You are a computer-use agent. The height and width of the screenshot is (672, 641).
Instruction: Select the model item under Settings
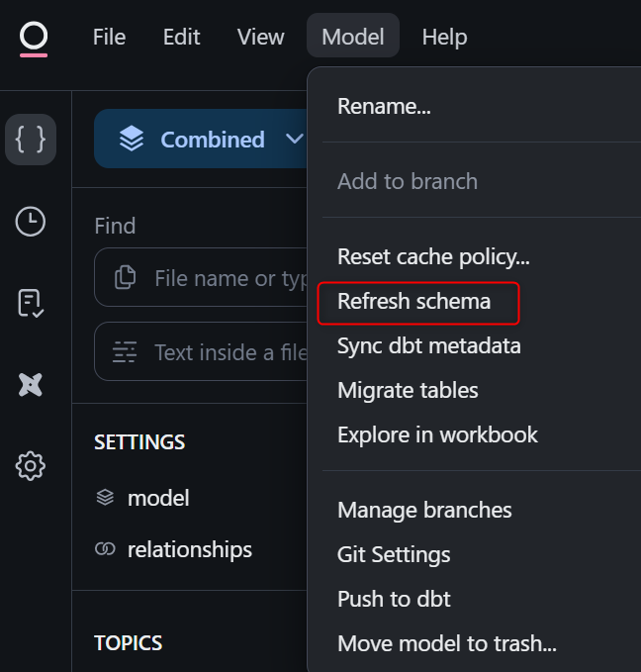pyautogui.click(x=157, y=498)
